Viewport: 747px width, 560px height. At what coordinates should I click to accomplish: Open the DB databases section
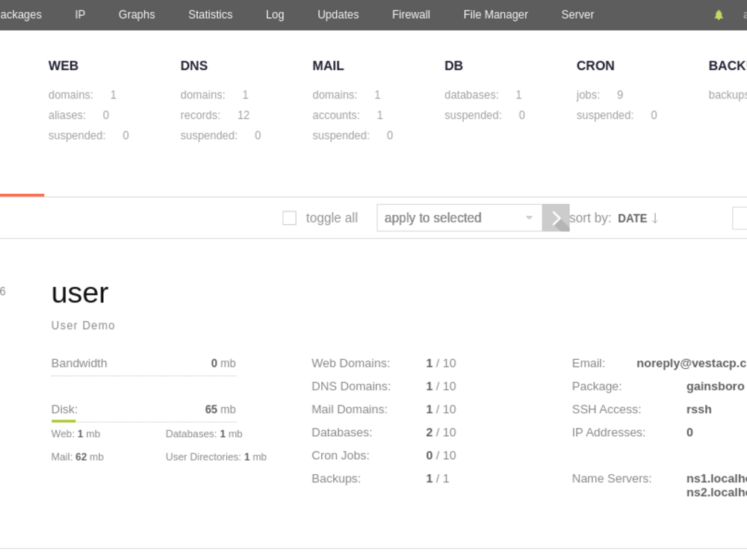click(x=453, y=66)
